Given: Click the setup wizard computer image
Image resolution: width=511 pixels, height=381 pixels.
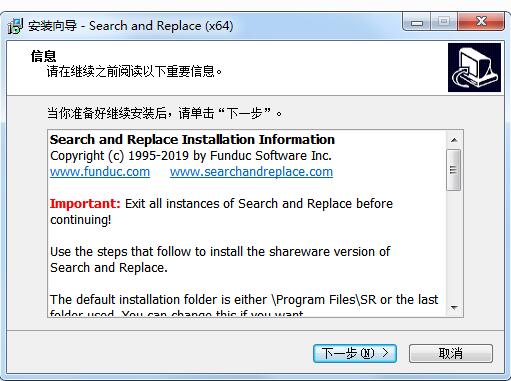Looking at the screenshot, I should [474, 67].
